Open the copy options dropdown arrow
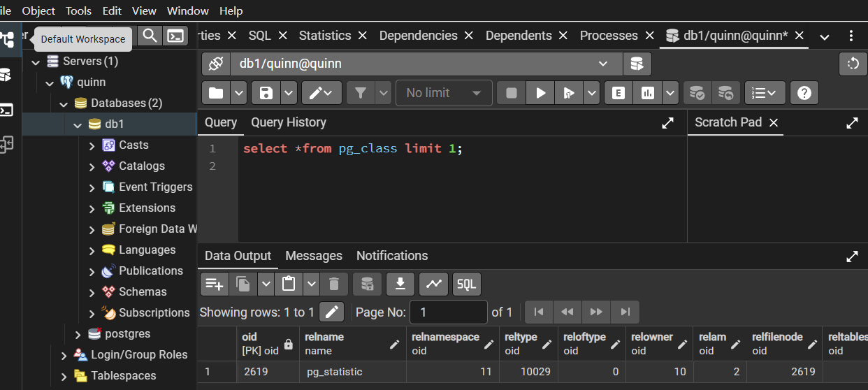 pos(266,284)
